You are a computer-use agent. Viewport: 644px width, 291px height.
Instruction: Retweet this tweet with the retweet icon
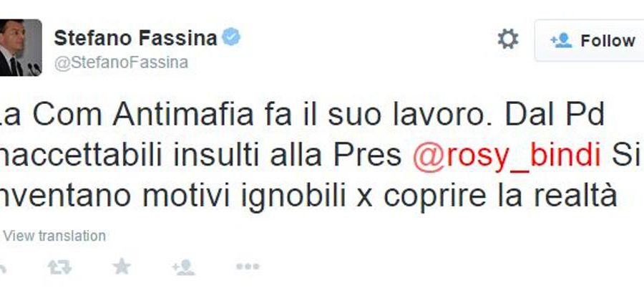(59, 267)
